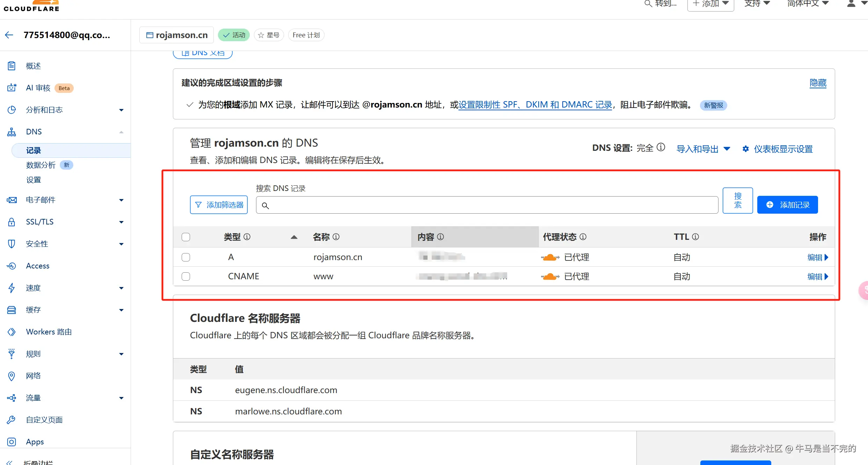Viewport: 868px width, 465px height.
Task: Click the 添加筛选器 button
Action: pos(219,205)
